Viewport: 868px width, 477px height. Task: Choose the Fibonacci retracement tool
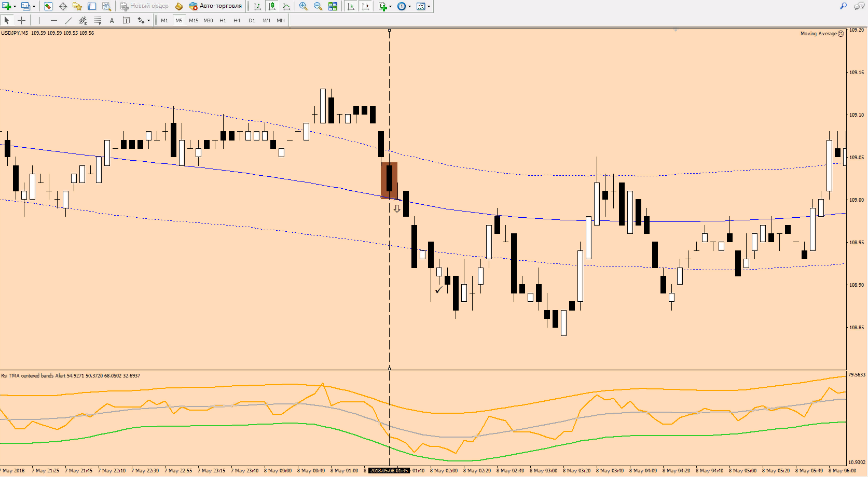click(97, 20)
